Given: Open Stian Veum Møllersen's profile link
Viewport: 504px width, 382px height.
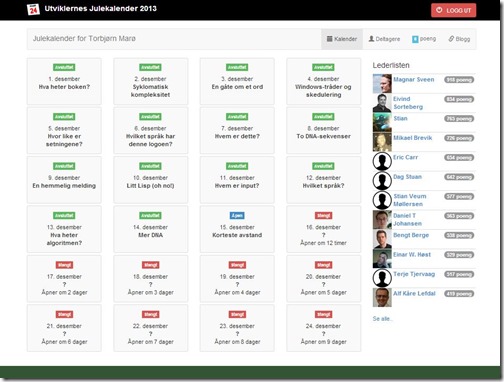Looking at the screenshot, I should pyautogui.click(x=410, y=200).
